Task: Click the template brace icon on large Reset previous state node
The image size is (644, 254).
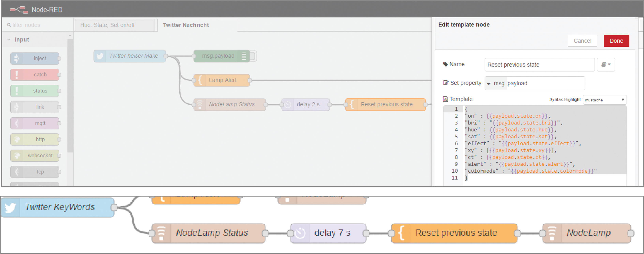Action: 401,233
